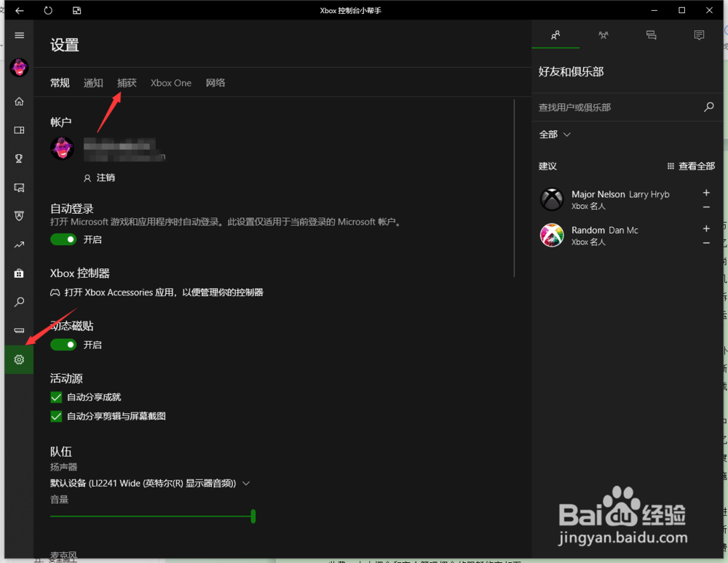Open Trending arrow icon in sidebar
Screen dimensions: 728x563
19,245
